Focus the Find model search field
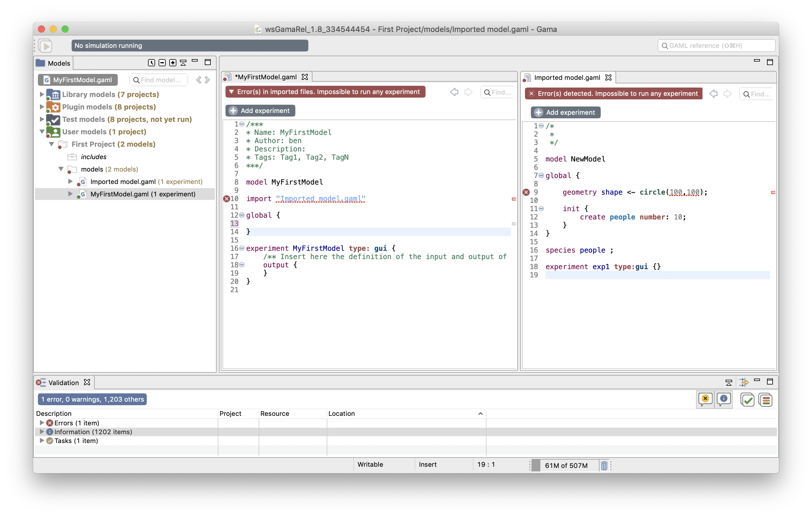This screenshot has height=517, width=812. click(159, 80)
